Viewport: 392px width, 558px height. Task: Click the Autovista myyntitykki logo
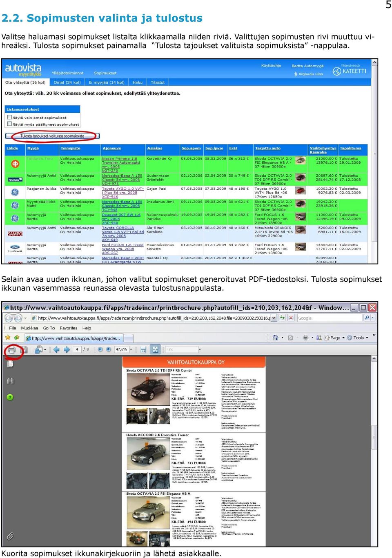pos(23,70)
